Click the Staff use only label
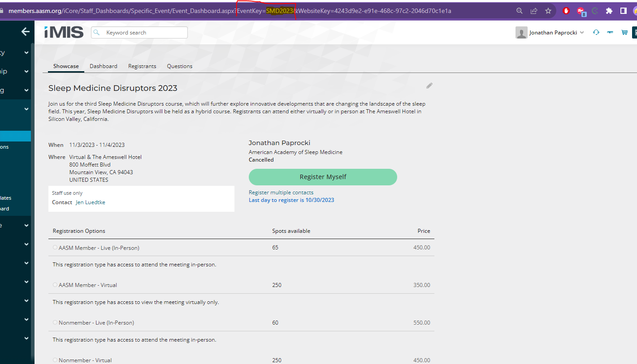637x364 pixels. (67, 193)
